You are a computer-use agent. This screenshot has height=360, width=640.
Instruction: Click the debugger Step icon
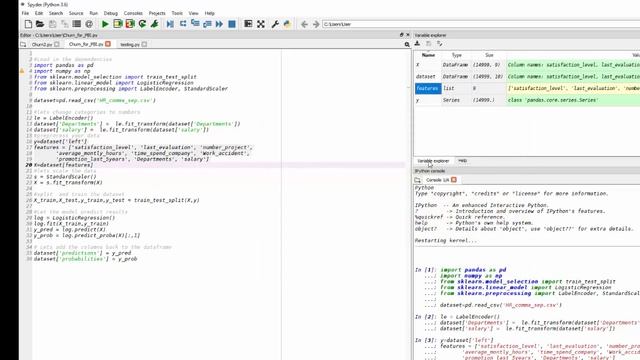point(183,24)
